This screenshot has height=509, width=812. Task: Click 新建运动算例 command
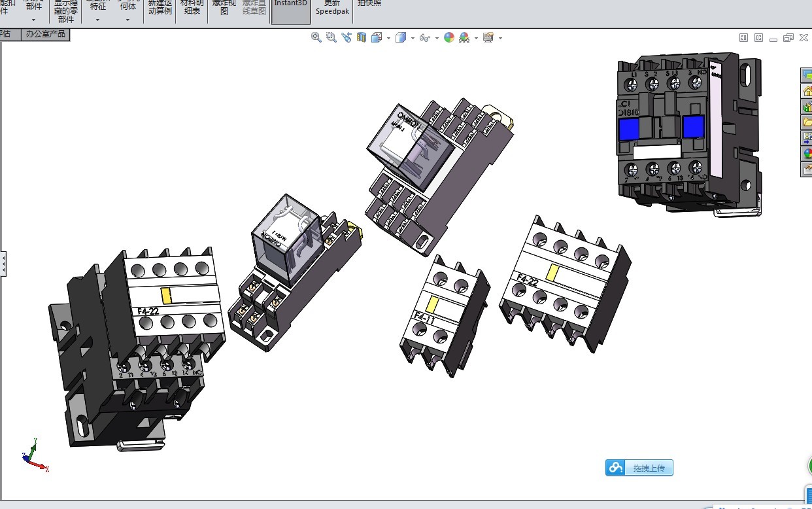(x=160, y=7)
